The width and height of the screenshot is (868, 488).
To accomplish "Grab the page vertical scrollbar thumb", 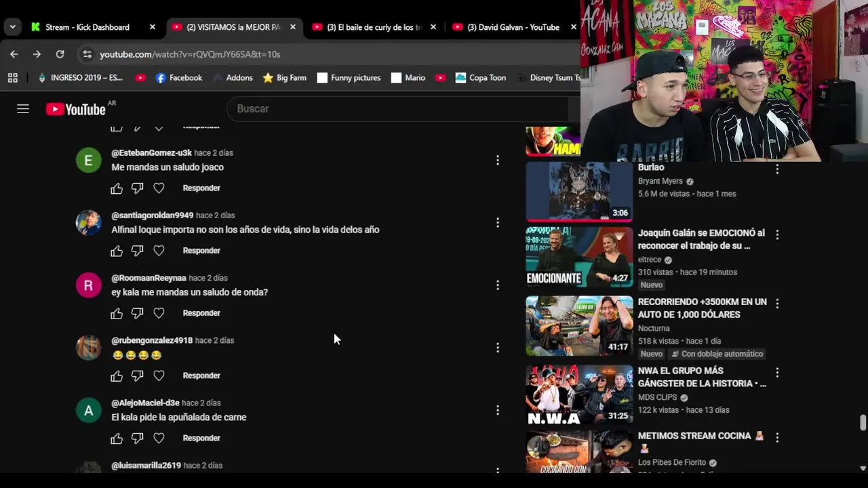I will (863, 422).
